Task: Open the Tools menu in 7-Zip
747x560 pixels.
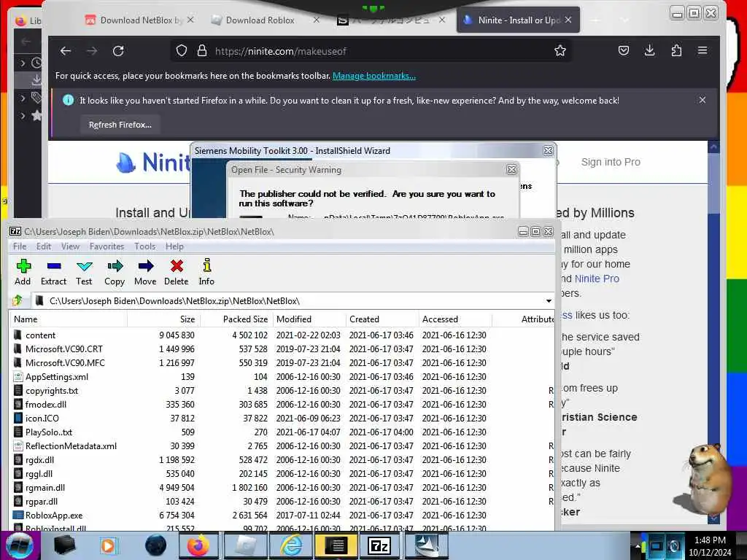Action: tap(145, 246)
